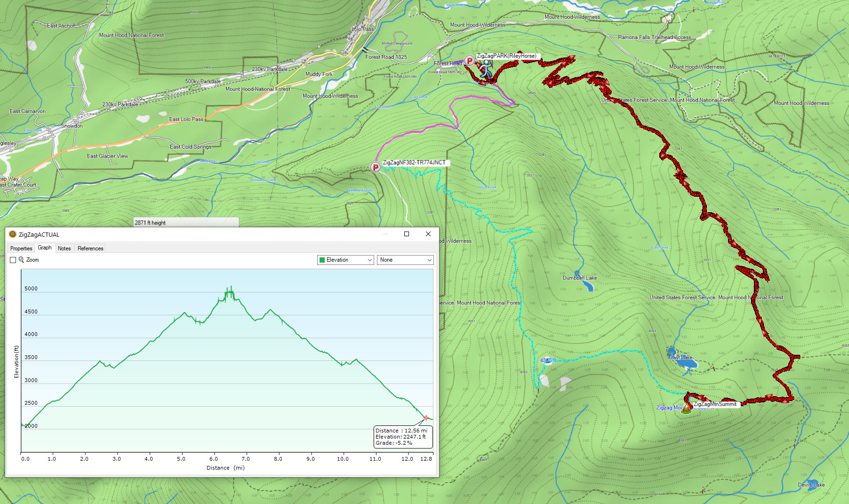Select the ZigZagMtnSummit mountain peak icon
This screenshot has width=849, height=504.
[x=687, y=408]
